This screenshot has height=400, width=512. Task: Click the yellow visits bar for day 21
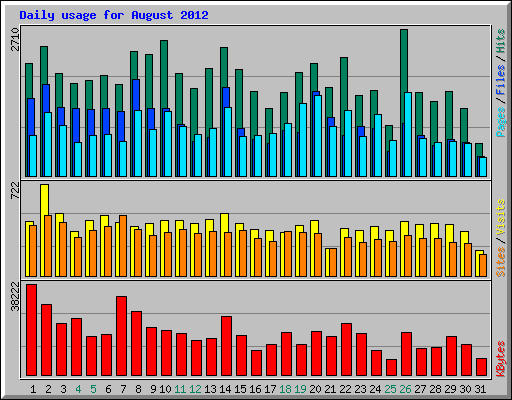pos(327,262)
